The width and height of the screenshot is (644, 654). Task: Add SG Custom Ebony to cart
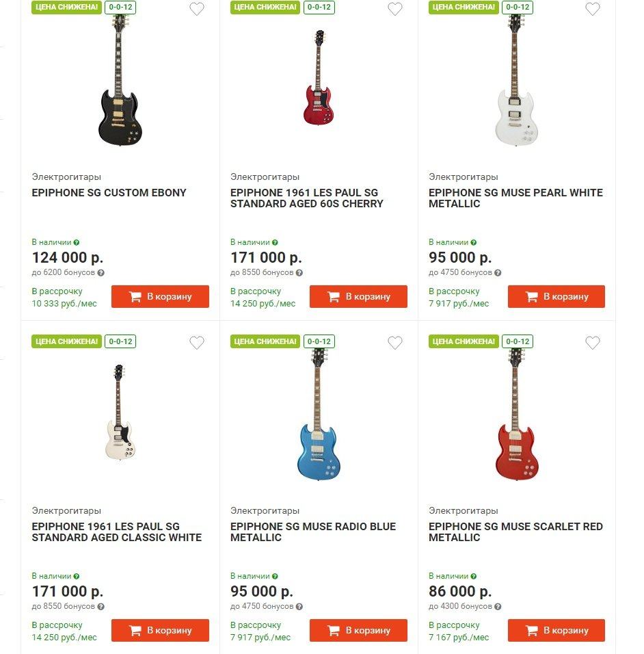tap(160, 297)
